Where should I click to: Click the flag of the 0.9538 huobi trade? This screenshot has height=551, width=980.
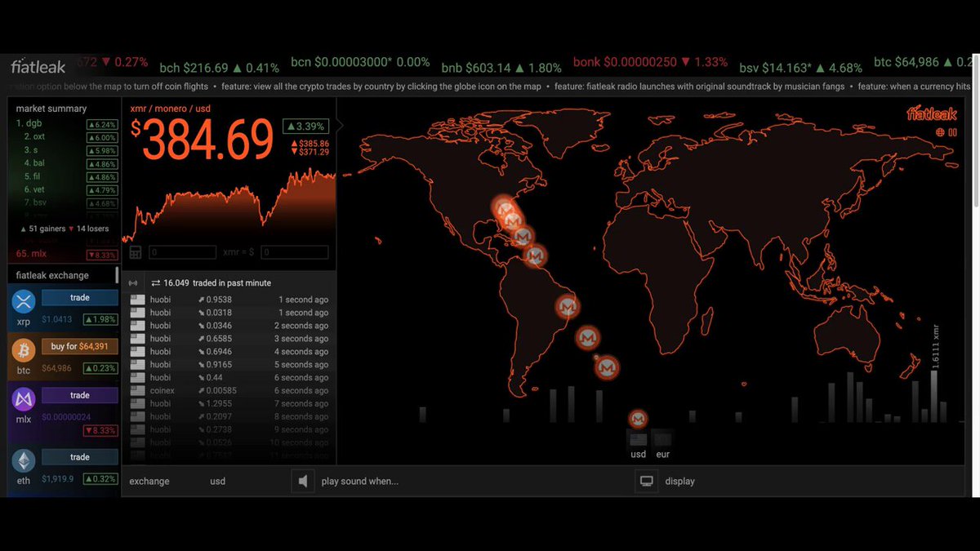[x=137, y=300]
